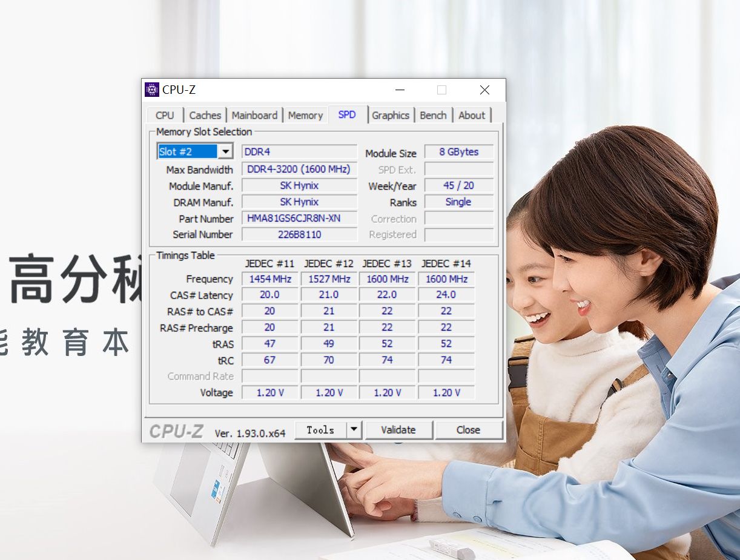Click the 1527 MHz frequency cell
740x560 pixels.
[329, 279]
